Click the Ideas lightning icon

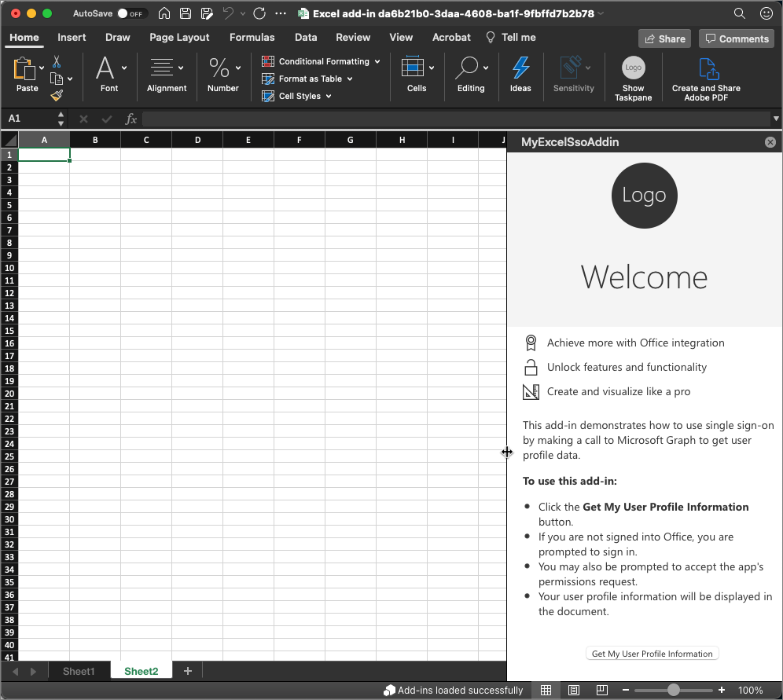click(520, 68)
